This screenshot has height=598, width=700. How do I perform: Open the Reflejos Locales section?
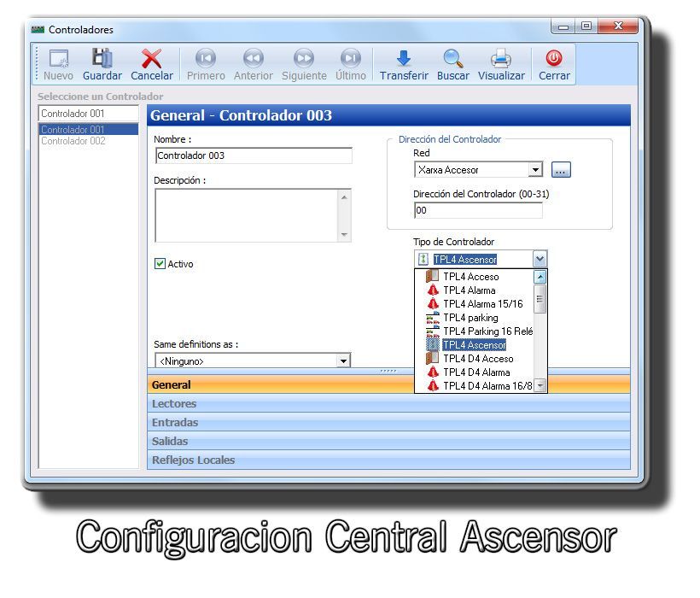388,460
